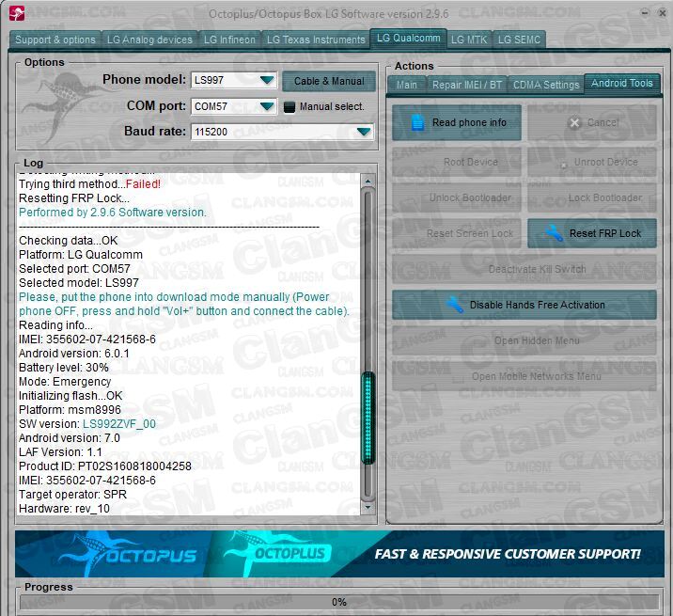Close the Octoplus window
The height and width of the screenshot is (616, 673).
[663, 13]
